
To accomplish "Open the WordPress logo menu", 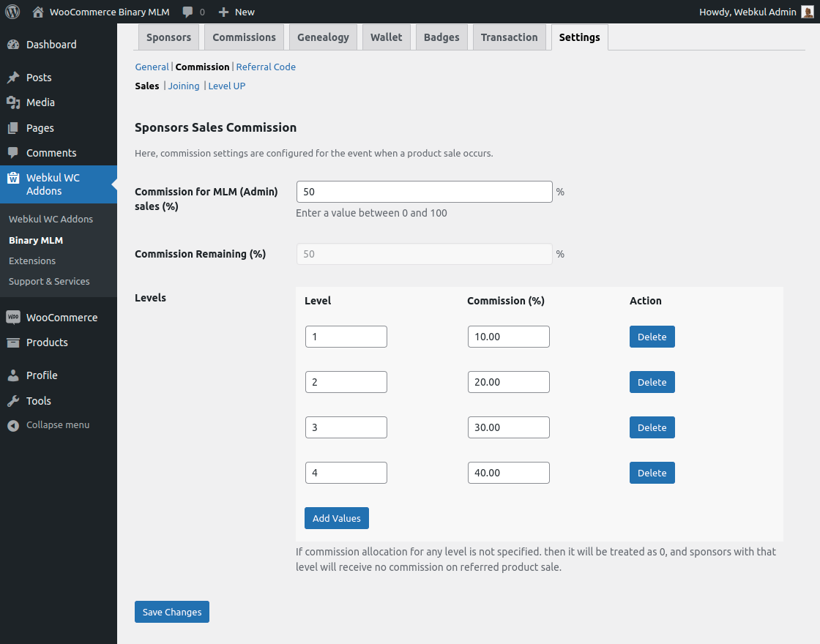I will pyautogui.click(x=12, y=12).
